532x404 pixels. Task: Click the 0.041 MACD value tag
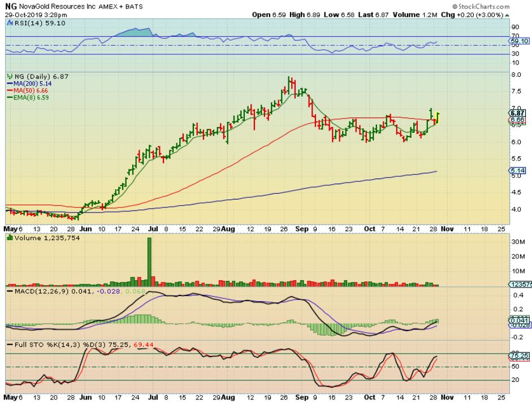tap(520, 320)
